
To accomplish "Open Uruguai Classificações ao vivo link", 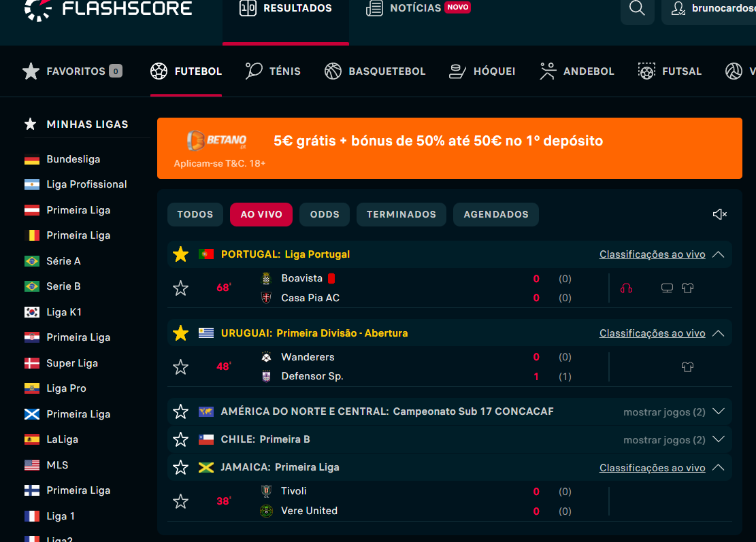I will (653, 333).
